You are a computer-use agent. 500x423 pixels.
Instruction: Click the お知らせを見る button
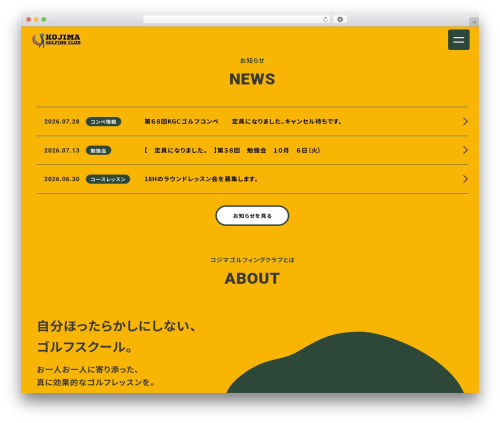point(252,216)
